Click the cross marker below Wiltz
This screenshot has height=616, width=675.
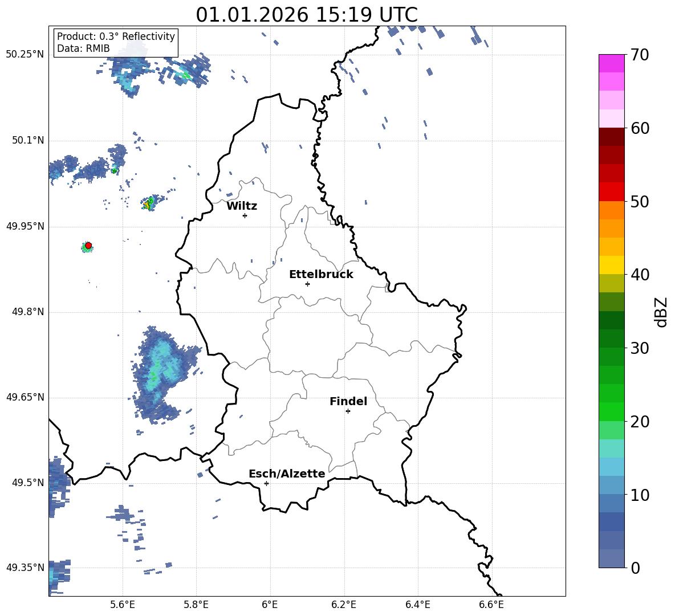pos(245,215)
